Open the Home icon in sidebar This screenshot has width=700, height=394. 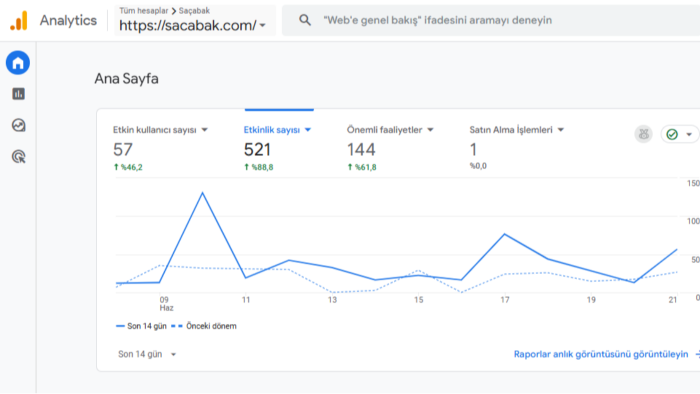pyautogui.click(x=18, y=63)
